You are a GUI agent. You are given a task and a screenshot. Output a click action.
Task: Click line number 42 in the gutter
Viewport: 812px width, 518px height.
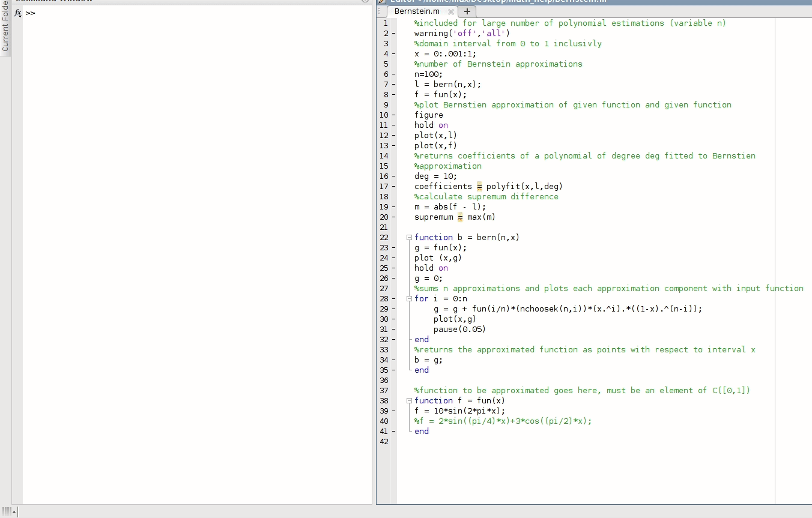tap(384, 441)
